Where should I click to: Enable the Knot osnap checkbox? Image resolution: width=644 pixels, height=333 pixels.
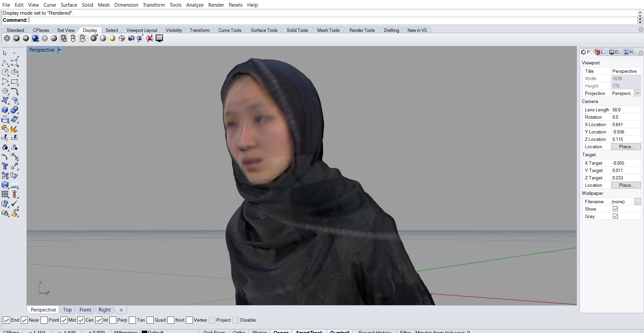pyautogui.click(x=171, y=320)
